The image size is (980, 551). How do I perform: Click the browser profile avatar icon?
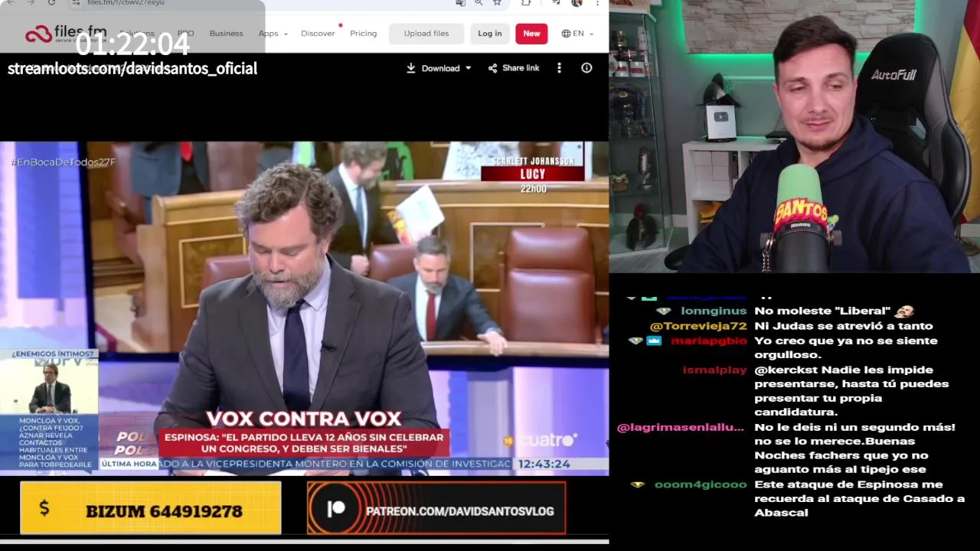(577, 2)
